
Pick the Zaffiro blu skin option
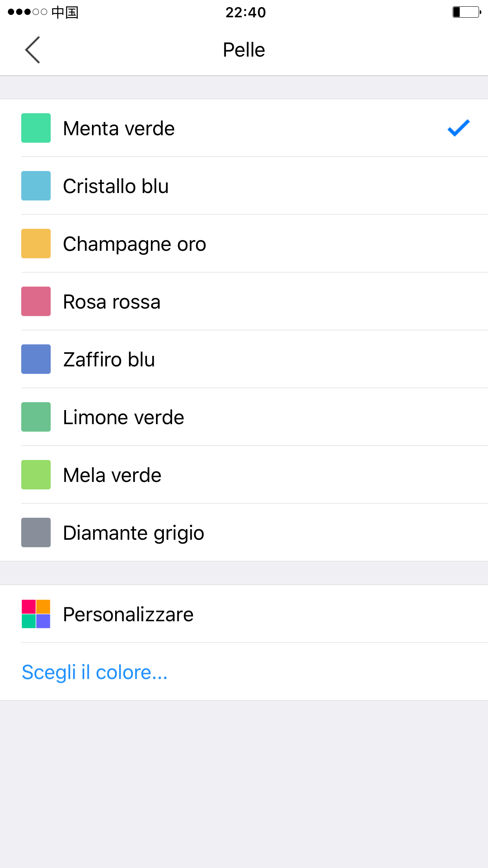pos(244,359)
